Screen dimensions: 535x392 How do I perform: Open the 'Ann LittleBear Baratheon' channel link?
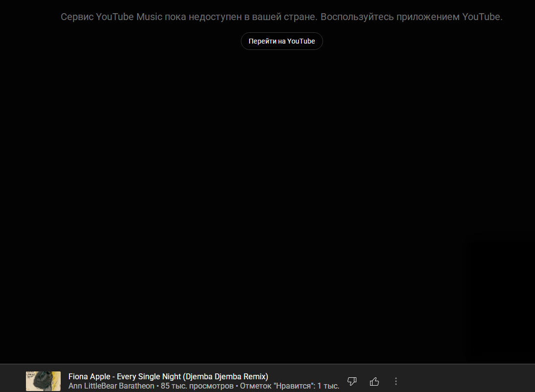111,386
